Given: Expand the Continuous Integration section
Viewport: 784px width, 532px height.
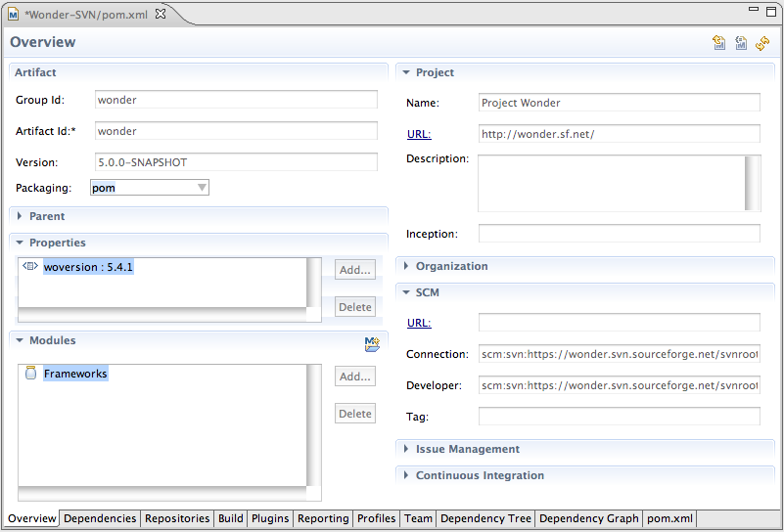Looking at the screenshot, I should [x=406, y=475].
